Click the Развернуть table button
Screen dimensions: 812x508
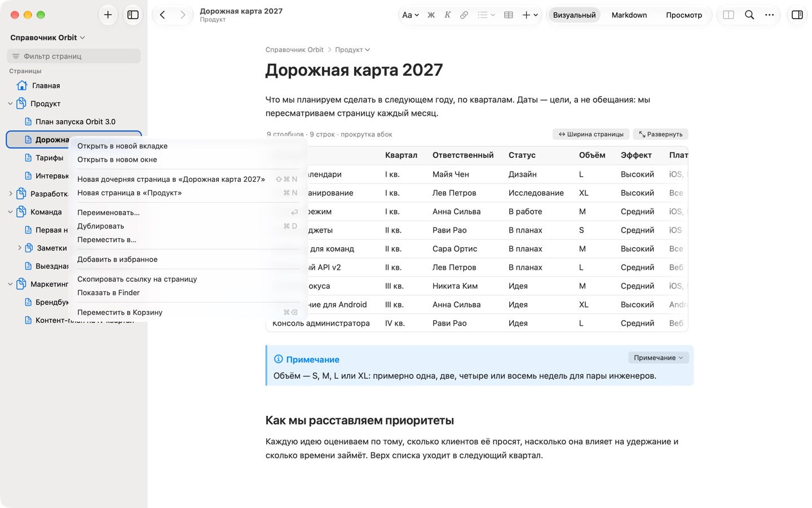tap(660, 134)
